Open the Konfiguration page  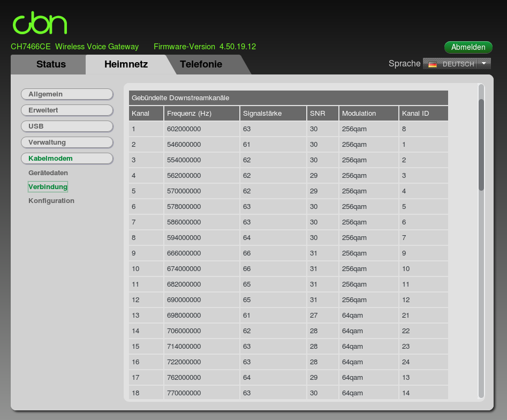[51, 200]
